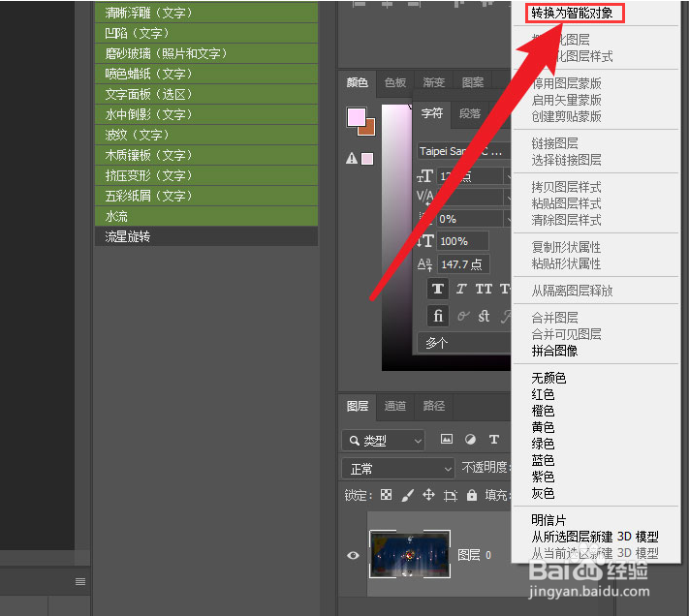The image size is (689, 616).
Task: Click prevent artboard auto-nesting lock icon
Action: (450, 496)
